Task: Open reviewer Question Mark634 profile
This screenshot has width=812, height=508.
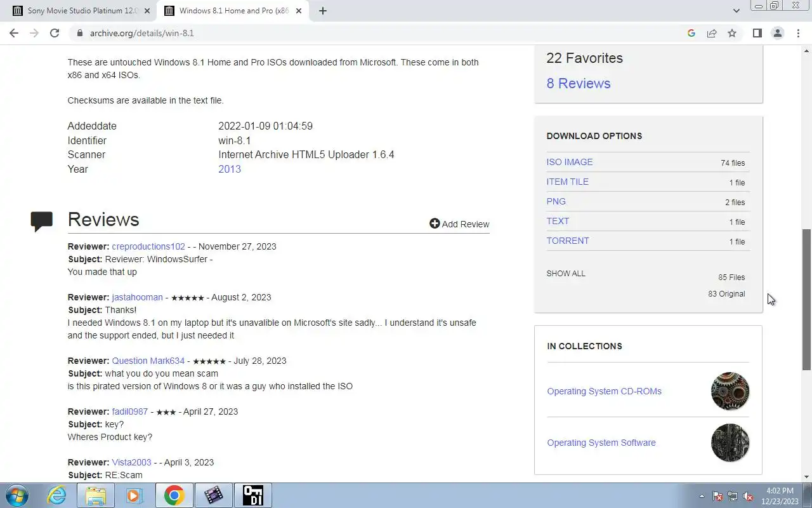Action: coord(148,361)
